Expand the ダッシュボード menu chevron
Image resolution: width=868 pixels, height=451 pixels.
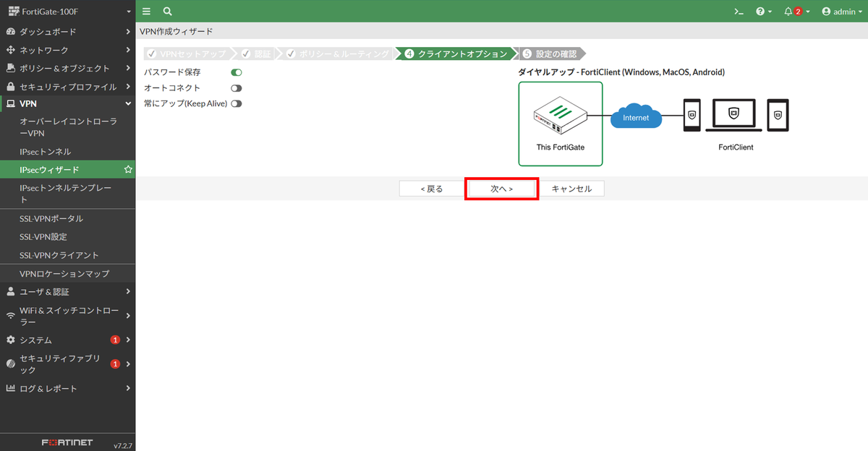(x=127, y=32)
